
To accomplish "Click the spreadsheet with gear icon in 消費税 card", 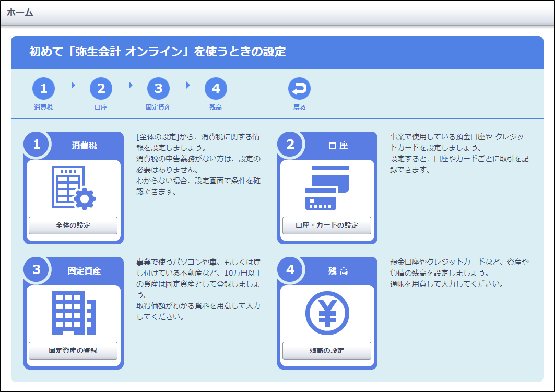I will 74,188.
